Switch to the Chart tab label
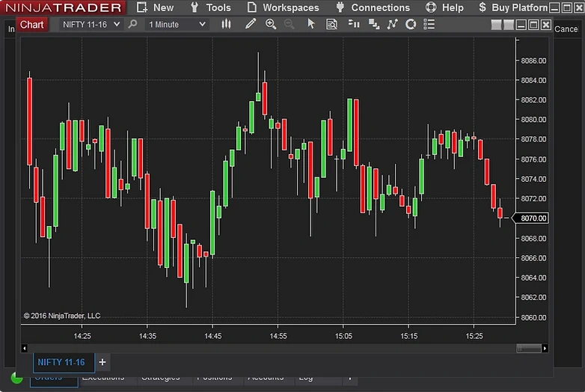This screenshot has height=392, width=585. (31, 25)
